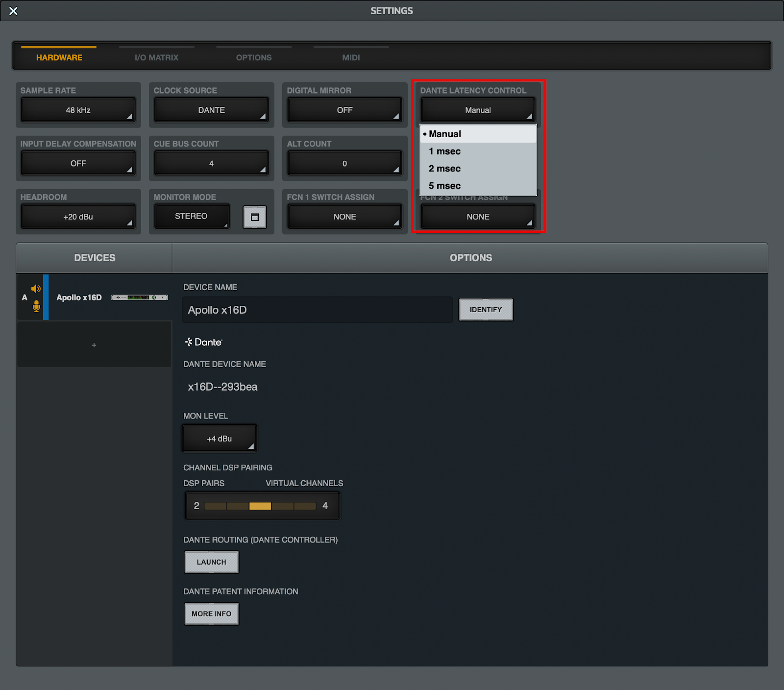Click More Info for Dante patent
This screenshot has height=690, width=784.
212,614
